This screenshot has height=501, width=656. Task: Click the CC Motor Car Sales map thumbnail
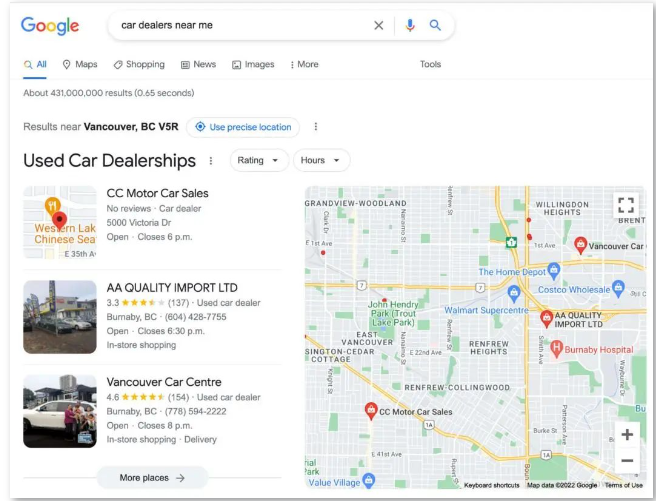click(x=60, y=222)
